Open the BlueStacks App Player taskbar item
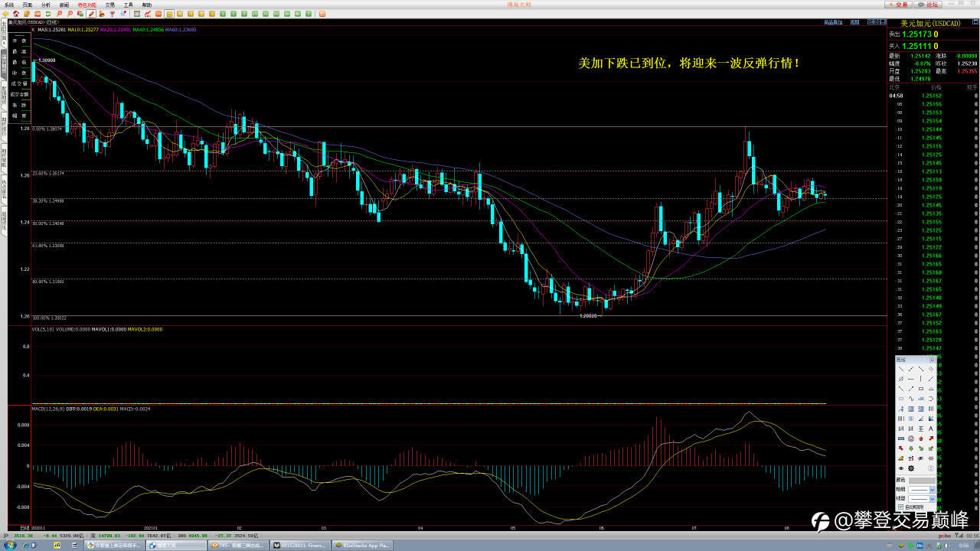Screen dimensions: 980x551 [x=363, y=546]
